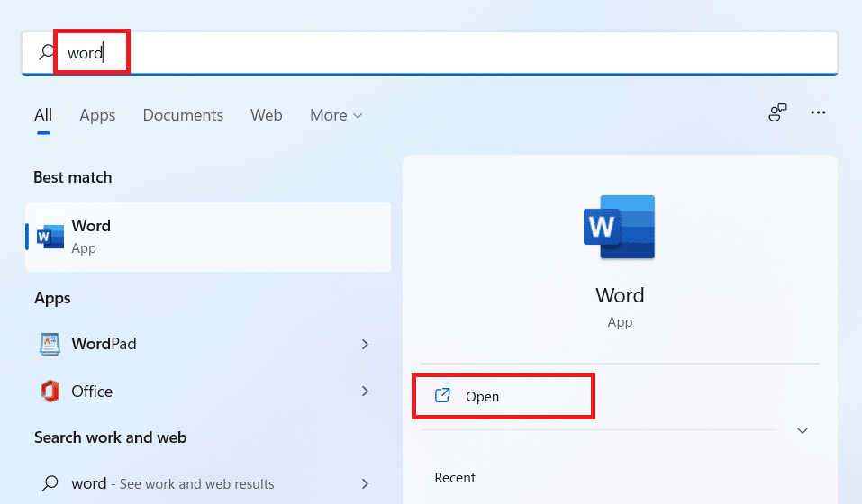This screenshot has height=504, width=862.
Task: Select the Word app best match result
Action: [x=208, y=238]
